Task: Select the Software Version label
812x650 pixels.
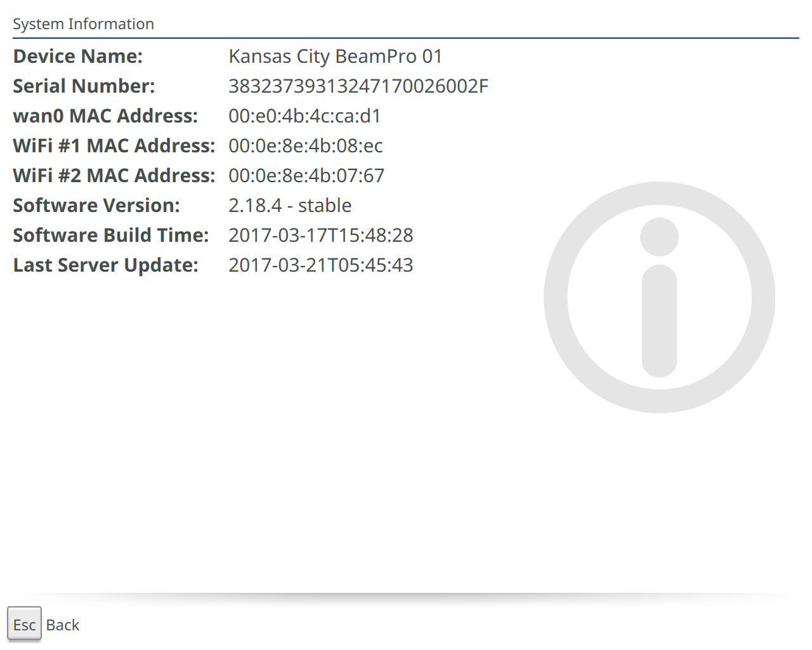Action: (x=96, y=206)
